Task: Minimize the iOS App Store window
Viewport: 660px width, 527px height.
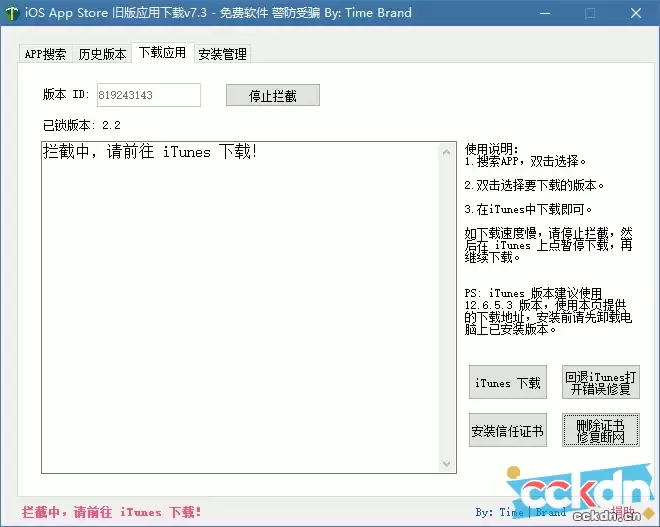Action: (x=545, y=13)
